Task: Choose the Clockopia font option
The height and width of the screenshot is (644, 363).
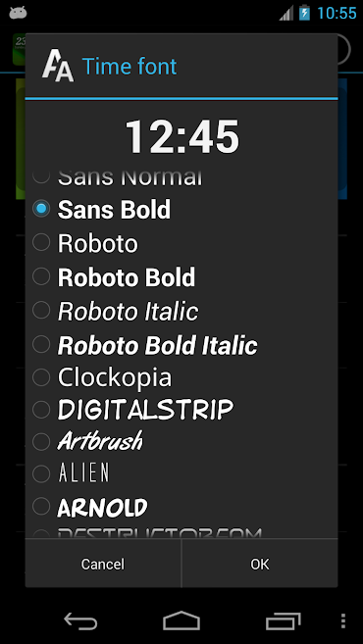Action: point(181,377)
